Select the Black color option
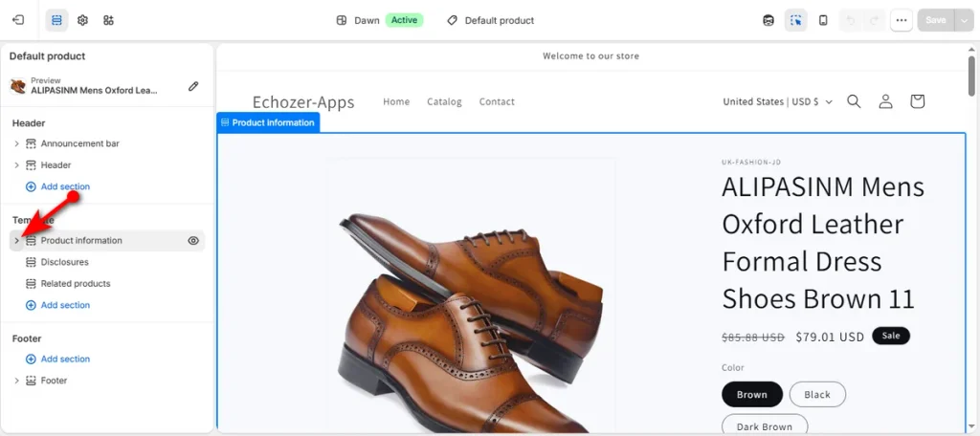This screenshot has width=980, height=436. point(817,394)
